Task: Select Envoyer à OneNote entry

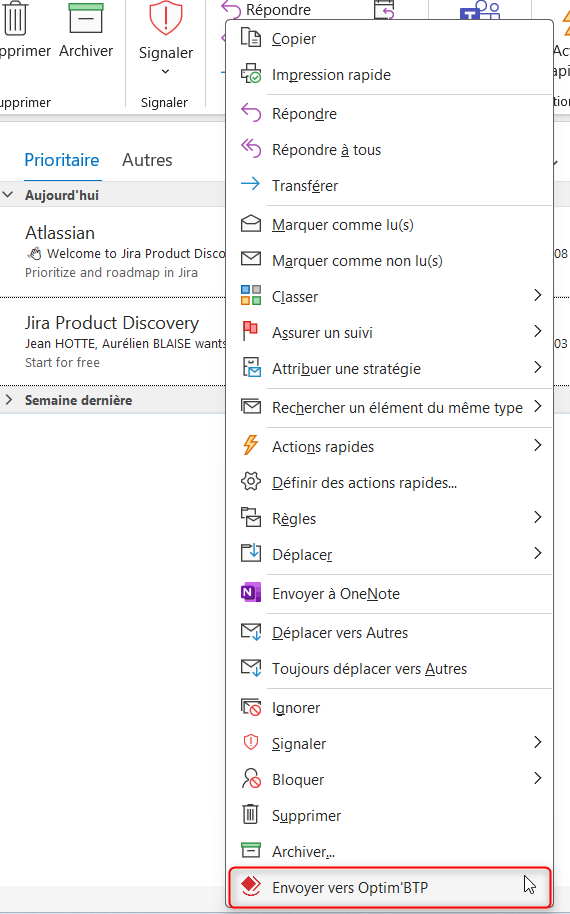Action: point(389,593)
